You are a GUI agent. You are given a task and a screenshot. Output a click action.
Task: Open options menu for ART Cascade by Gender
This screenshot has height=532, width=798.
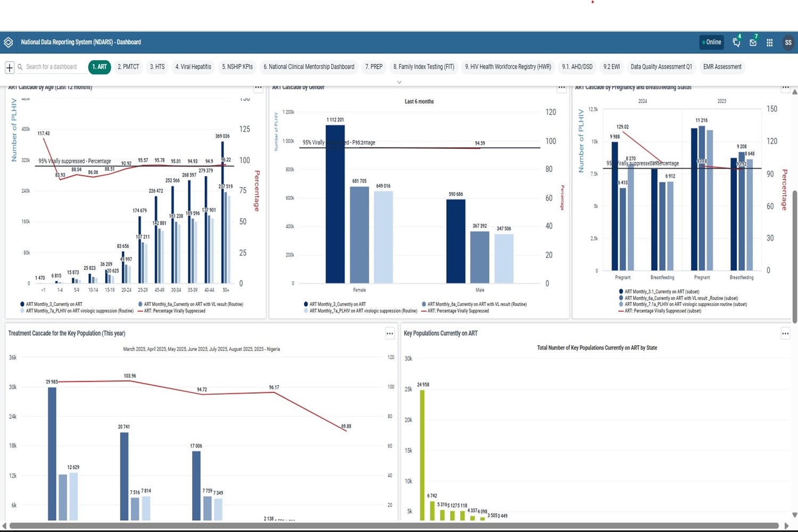[561, 88]
